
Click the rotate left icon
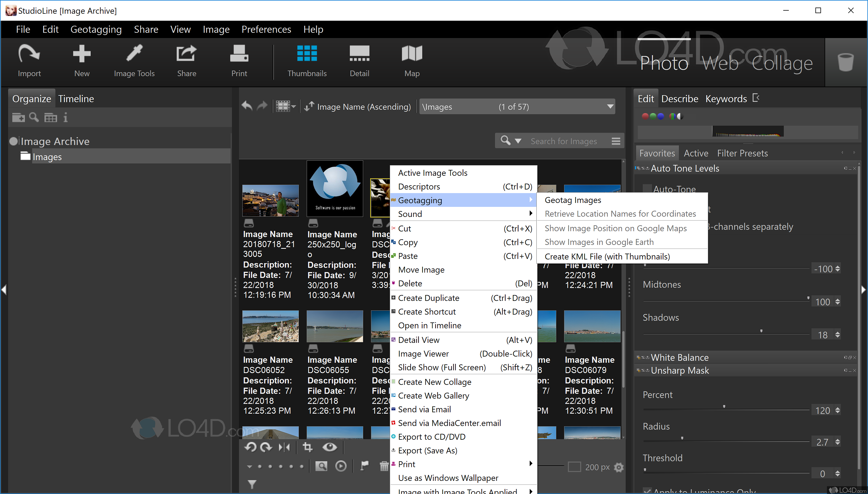point(250,447)
